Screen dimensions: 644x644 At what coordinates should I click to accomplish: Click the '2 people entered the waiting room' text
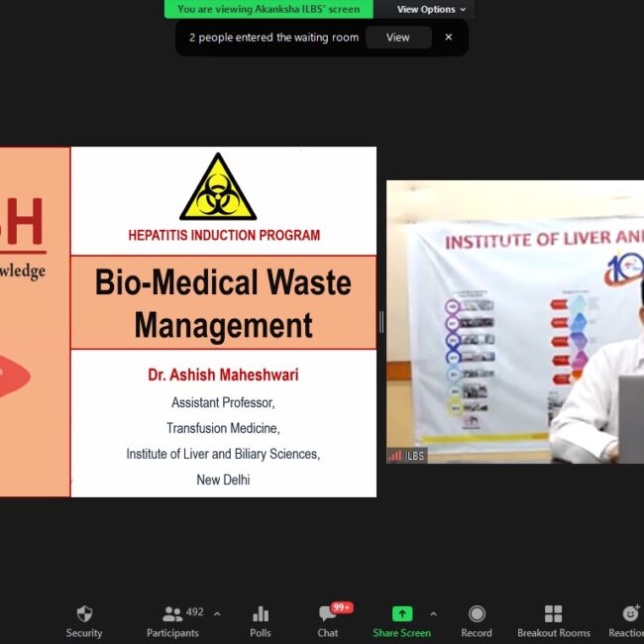[x=273, y=38]
